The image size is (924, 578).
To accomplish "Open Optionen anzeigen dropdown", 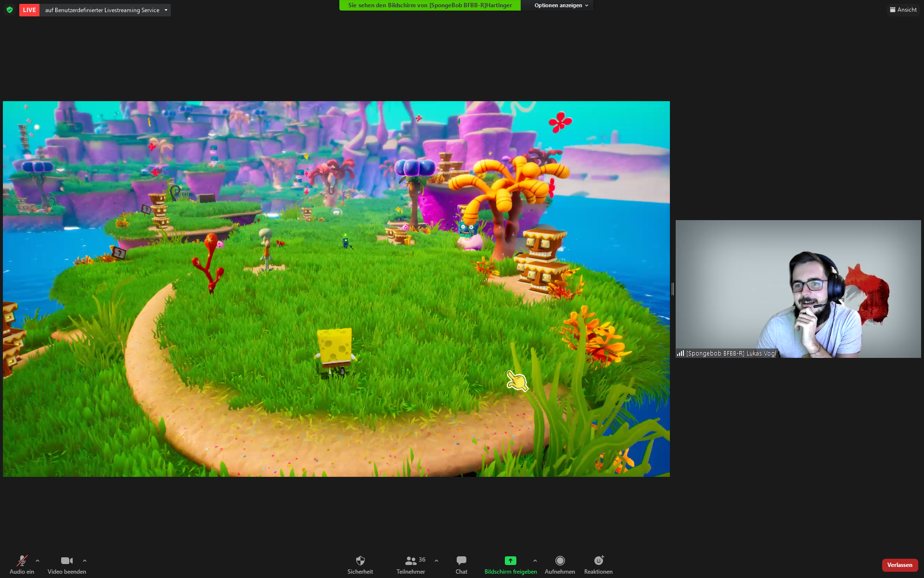I will [561, 5].
